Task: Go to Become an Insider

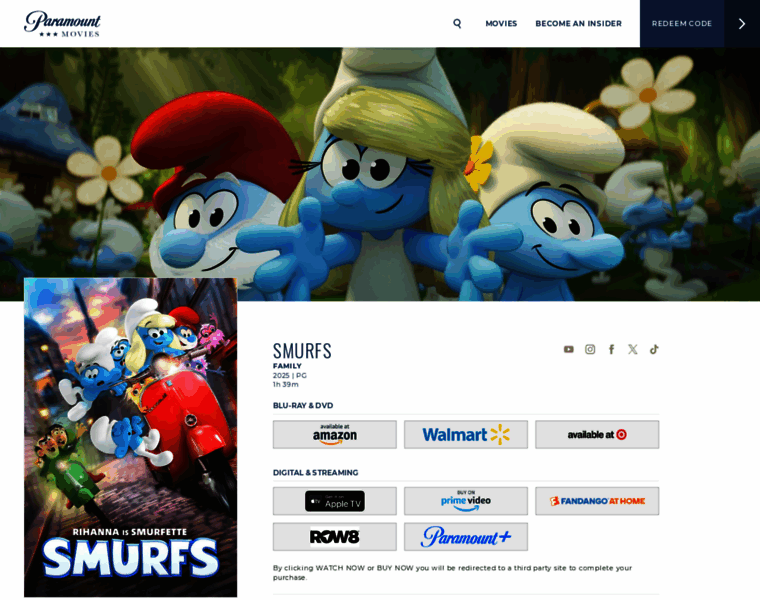Action: point(578,23)
